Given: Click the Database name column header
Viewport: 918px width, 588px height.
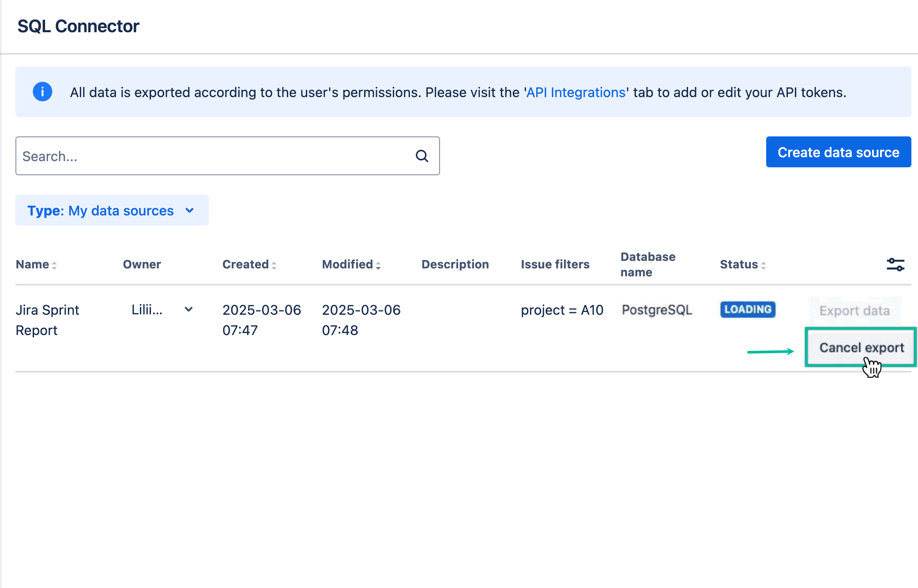Looking at the screenshot, I should click(x=647, y=264).
